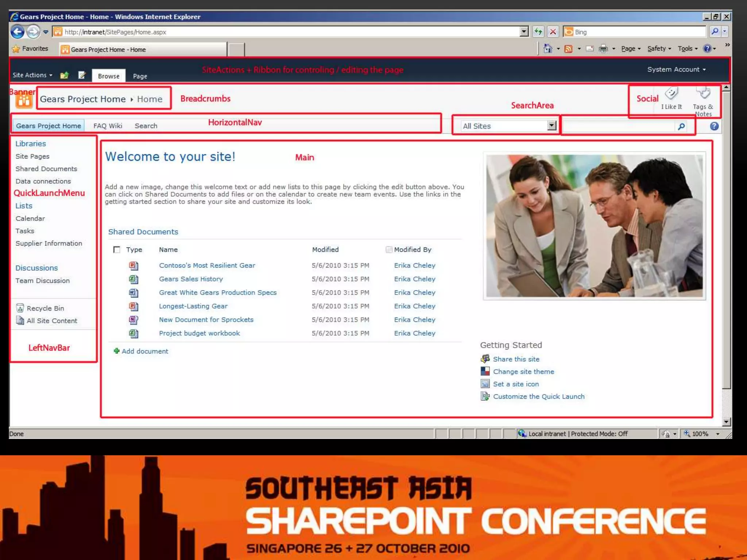
Task: Click the vertical scrollbar down arrow
Action: click(726, 422)
